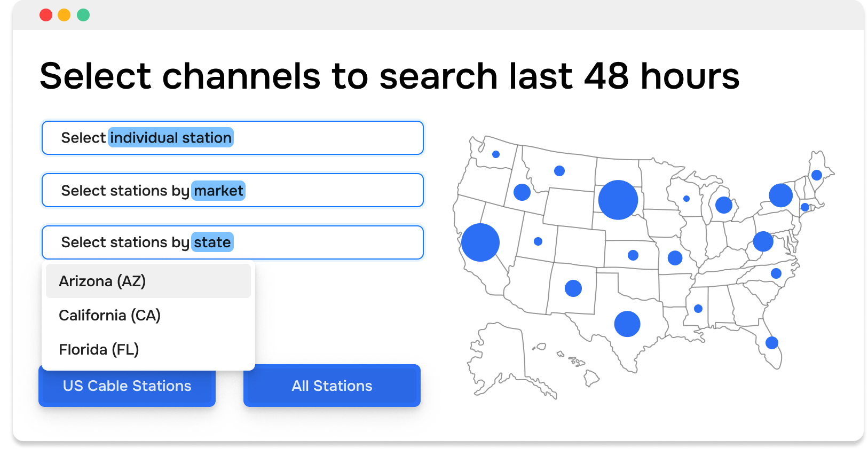
Task: Click the Montana station marker
Action: (x=559, y=171)
